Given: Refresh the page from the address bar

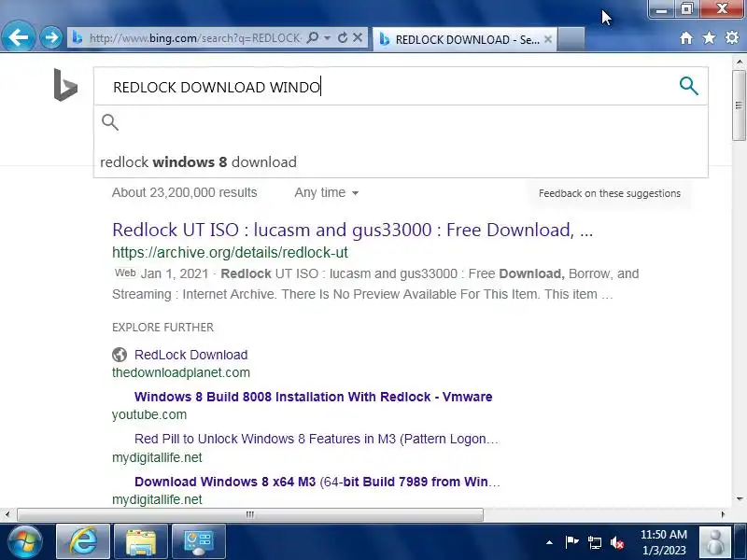Looking at the screenshot, I should point(342,37).
